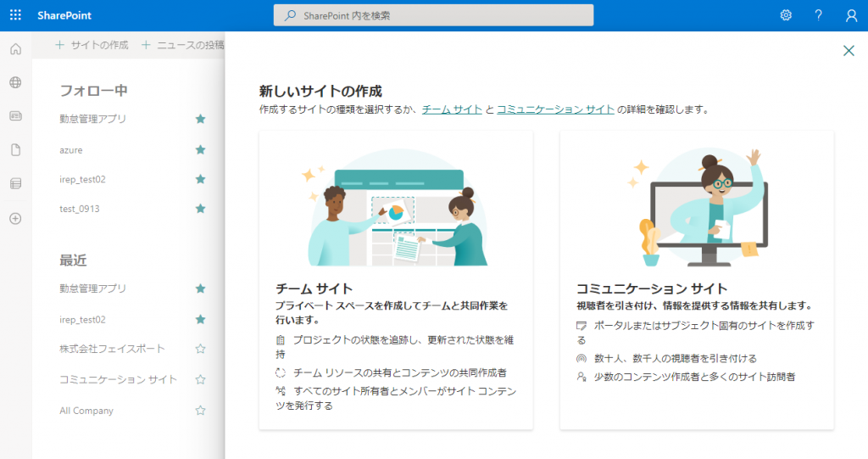868x459 pixels.
Task: Open 勤怠管理アプリ in フォロー中 list
Action: tap(93, 119)
